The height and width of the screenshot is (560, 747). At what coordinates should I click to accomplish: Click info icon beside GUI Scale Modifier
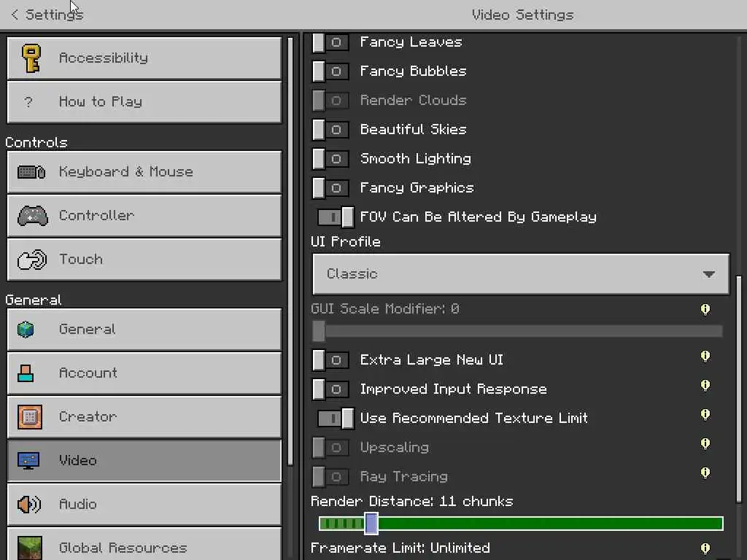(705, 309)
